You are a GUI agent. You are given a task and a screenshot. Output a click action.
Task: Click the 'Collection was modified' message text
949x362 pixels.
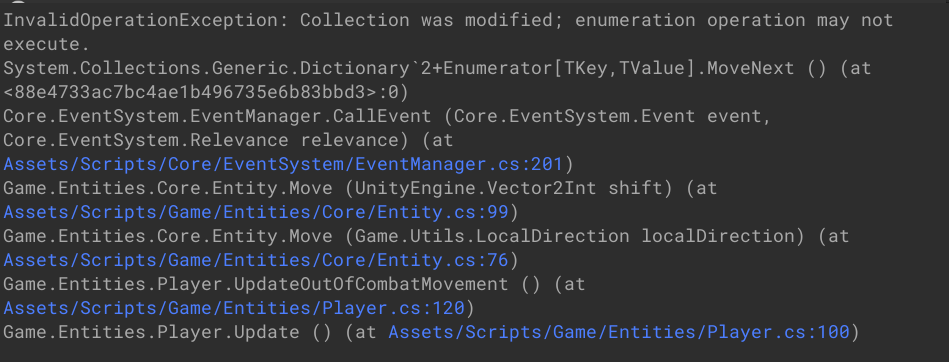431,20
